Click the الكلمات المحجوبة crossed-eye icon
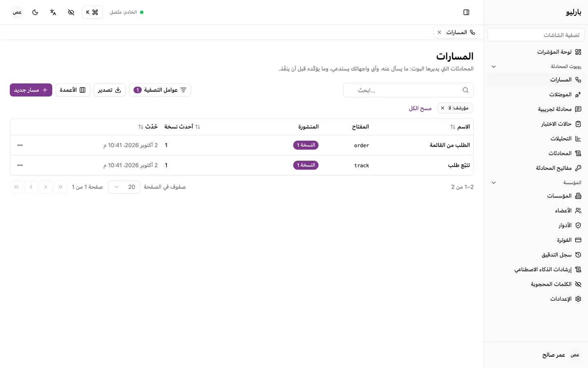The image size is (588, 368). (x=578, y=284)
